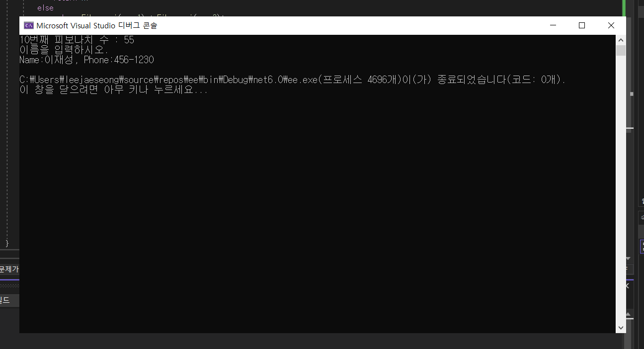Click the '이 창을 닫으려면 아무 키나 누르세요...' line
Image resolution: width=644 pixels, height=349 pixels.
113,90
